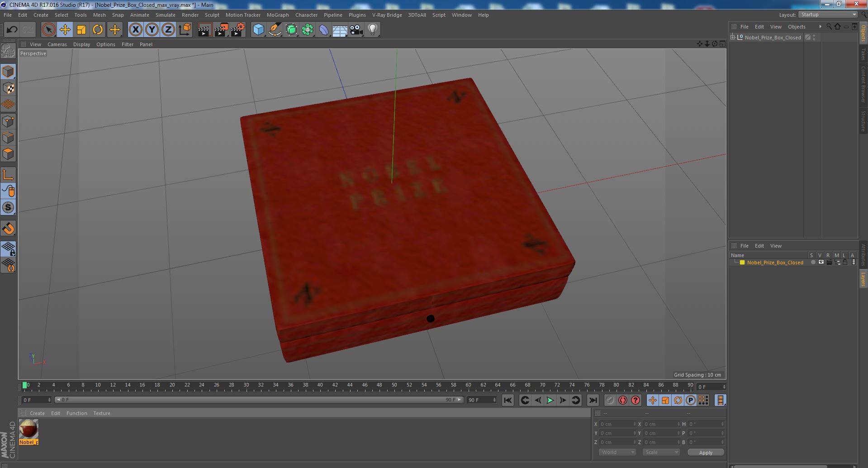The height and width of the screenshot is (468, 868).
Task: Toggle layer visibility eye for Nobel_Prize_Box_Closed
Action: pos(821,262)
